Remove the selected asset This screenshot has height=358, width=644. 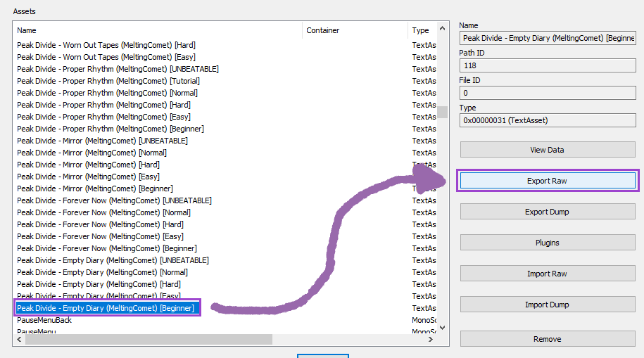pos(547,339)
